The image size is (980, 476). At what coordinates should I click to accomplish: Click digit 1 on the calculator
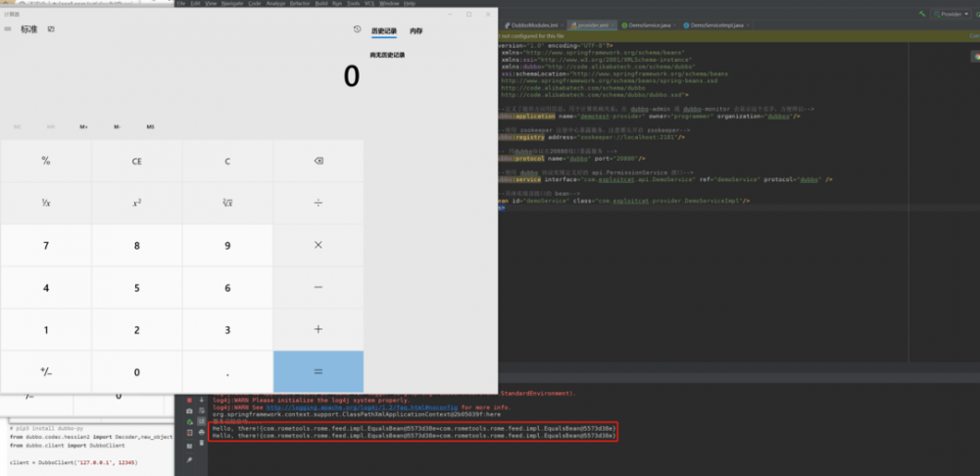(x=46, y=329)
